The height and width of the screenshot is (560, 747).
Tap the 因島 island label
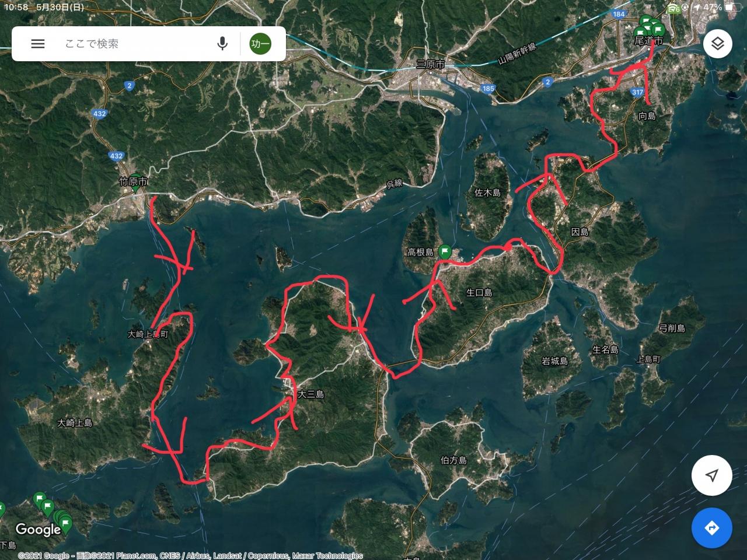[x=580, y=232]
